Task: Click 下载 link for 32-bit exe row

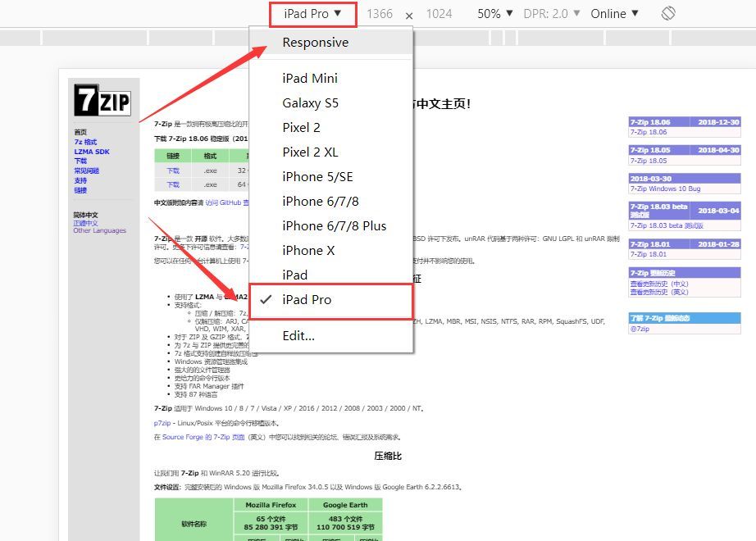Action: coord(173,170)
